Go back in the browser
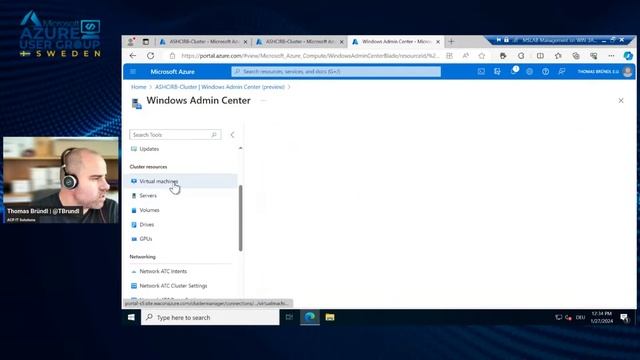The image size is (640, 360). (x=133, y=56)
